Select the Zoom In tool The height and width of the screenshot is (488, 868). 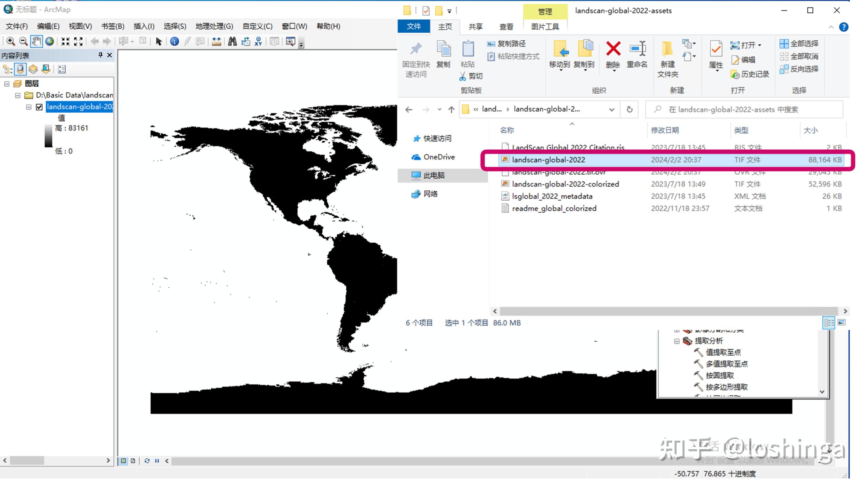(x=10, y=41)
